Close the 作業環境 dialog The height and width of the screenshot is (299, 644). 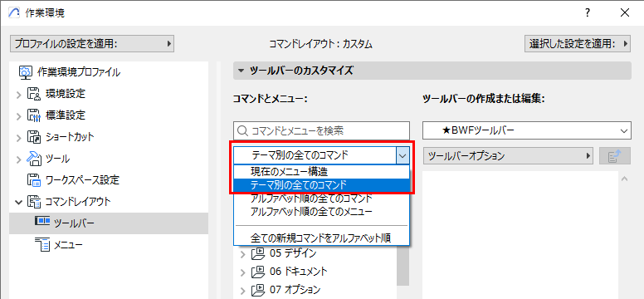tap(625, 12)
